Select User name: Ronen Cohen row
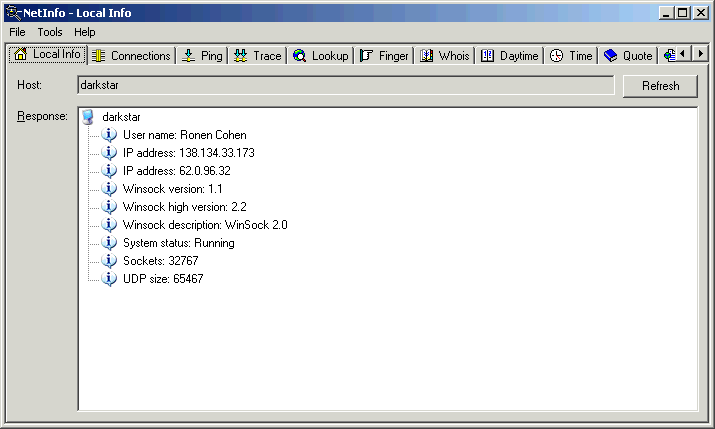715x429 pixels. coord(185,134)
